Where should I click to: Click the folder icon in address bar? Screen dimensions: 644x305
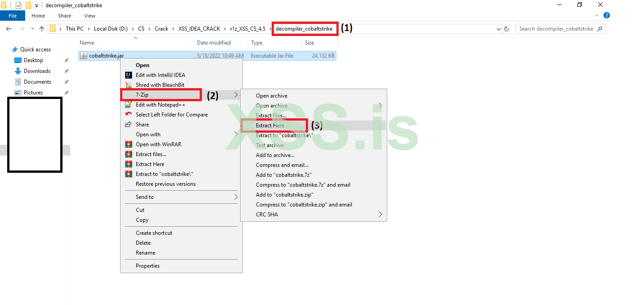coord(53,29)
